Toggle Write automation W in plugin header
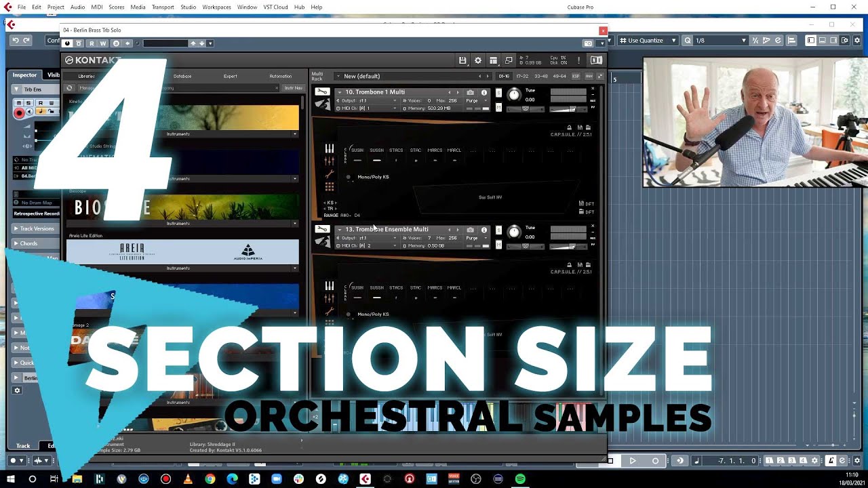 click(104, 43)
